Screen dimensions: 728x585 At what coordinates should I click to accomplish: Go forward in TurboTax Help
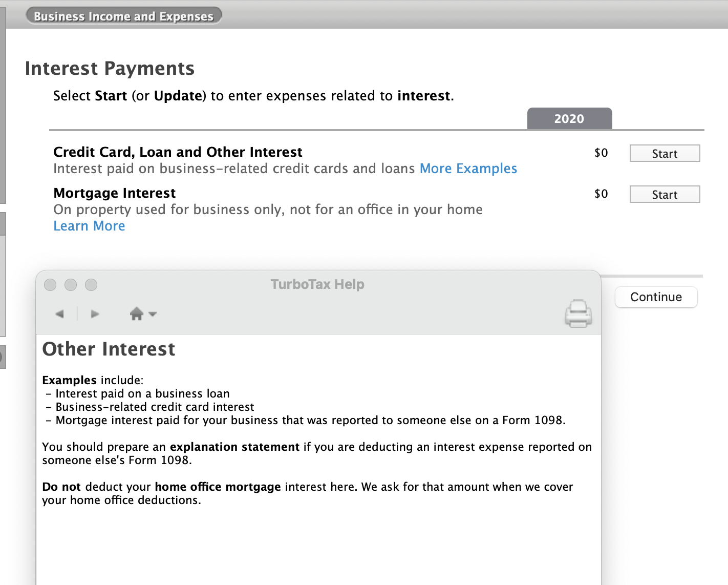95,314
